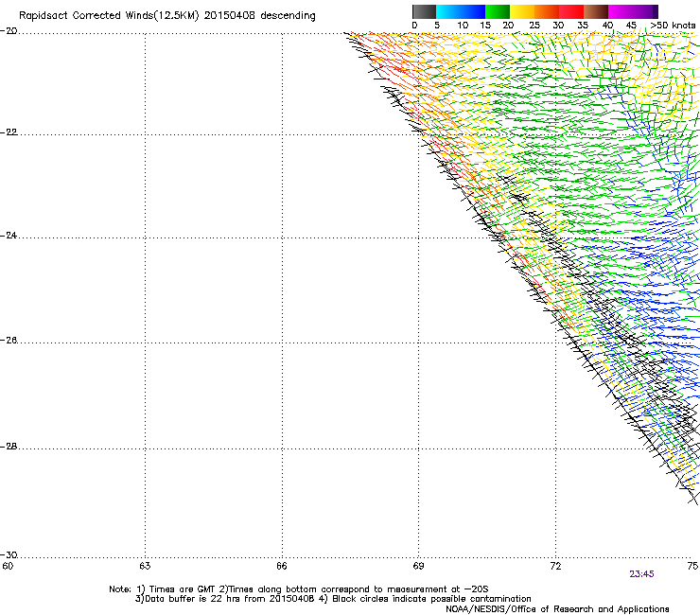
Task: Click the word 'descending' in title
Action: (288, 16)
